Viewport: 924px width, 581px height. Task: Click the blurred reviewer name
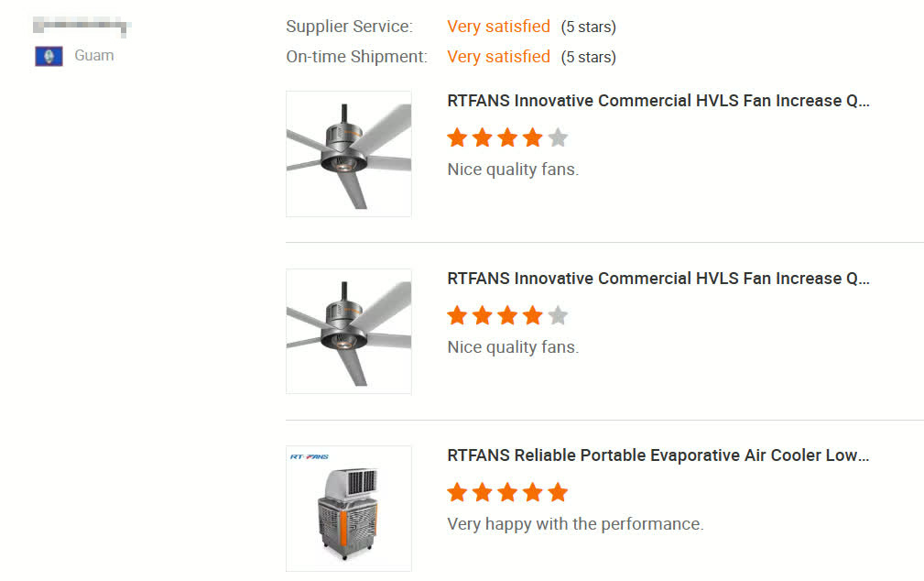[82, 25]
